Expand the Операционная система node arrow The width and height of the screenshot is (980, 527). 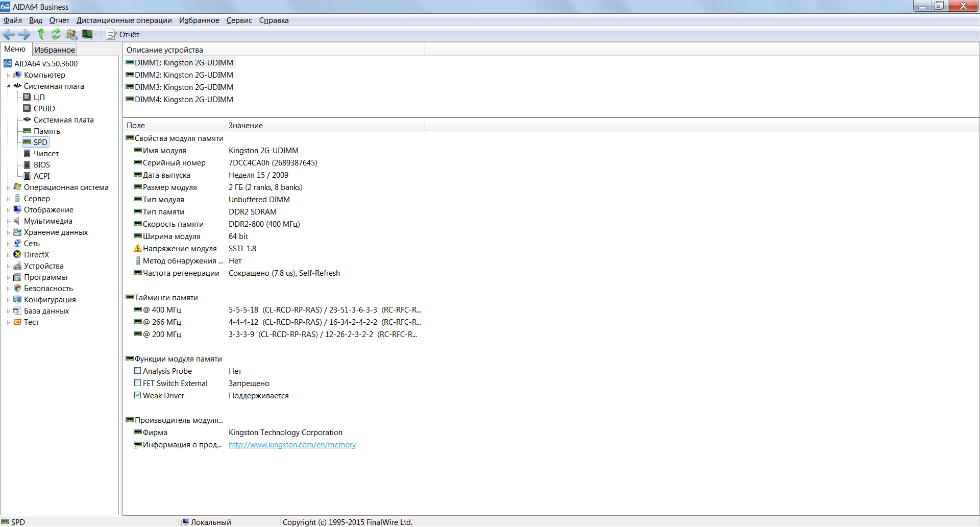8,187
